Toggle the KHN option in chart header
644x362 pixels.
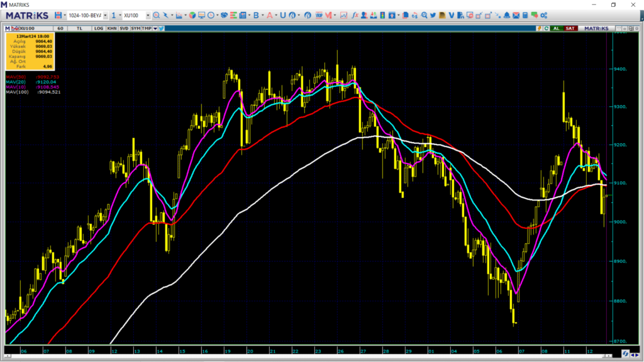point(111,28)
